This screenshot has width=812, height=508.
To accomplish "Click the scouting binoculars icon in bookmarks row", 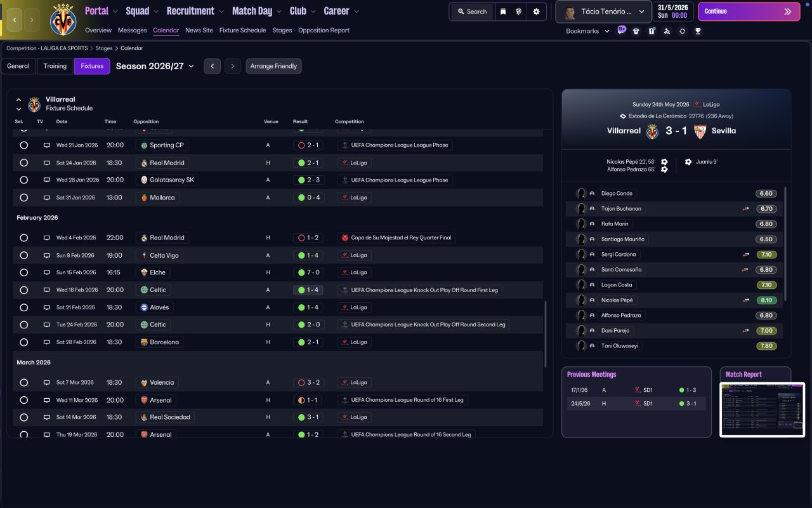I will (x=667, y=31).
